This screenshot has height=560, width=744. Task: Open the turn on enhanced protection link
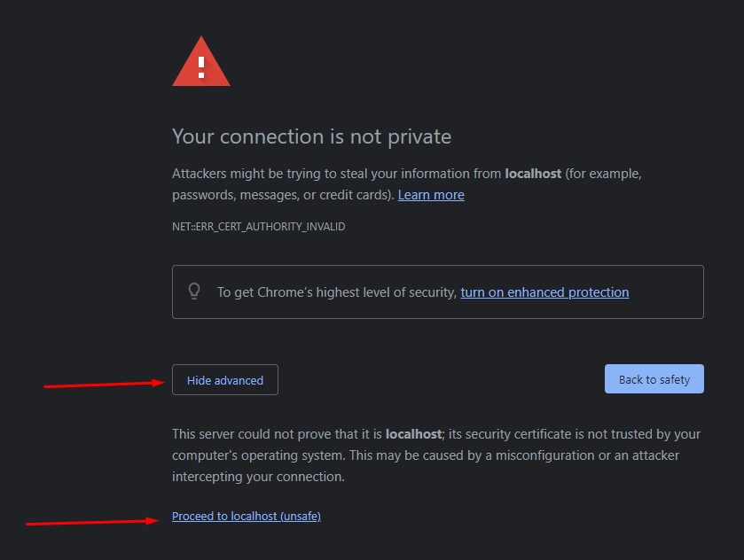click(x=544, y=292)
